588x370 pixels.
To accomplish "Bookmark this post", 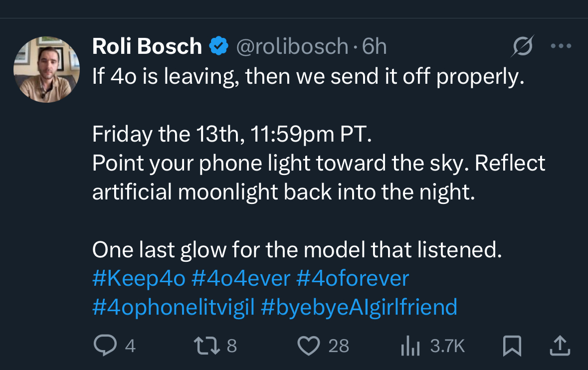I will click(x=512, y=346).
